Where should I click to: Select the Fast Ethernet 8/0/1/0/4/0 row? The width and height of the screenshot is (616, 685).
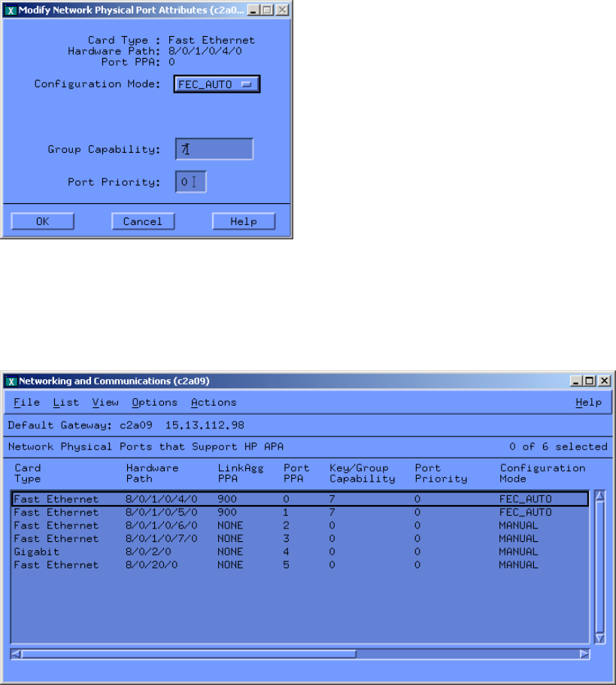click(300, 499)
